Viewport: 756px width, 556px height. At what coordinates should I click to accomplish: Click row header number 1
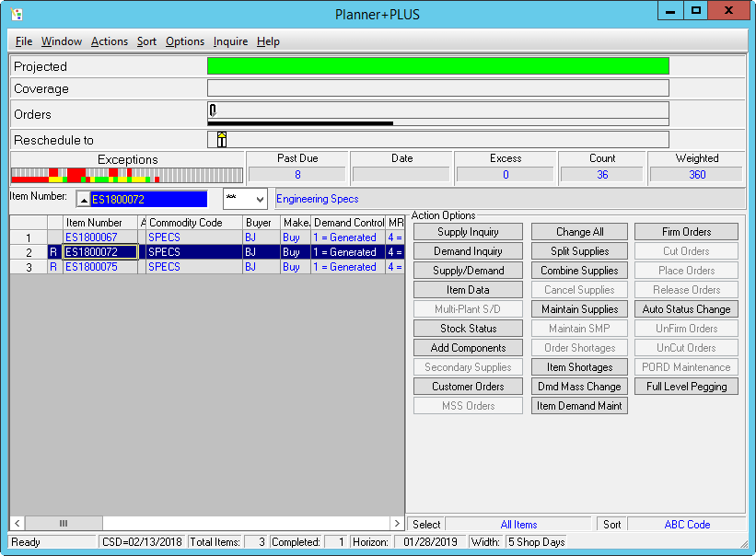(x=29, y=237)
